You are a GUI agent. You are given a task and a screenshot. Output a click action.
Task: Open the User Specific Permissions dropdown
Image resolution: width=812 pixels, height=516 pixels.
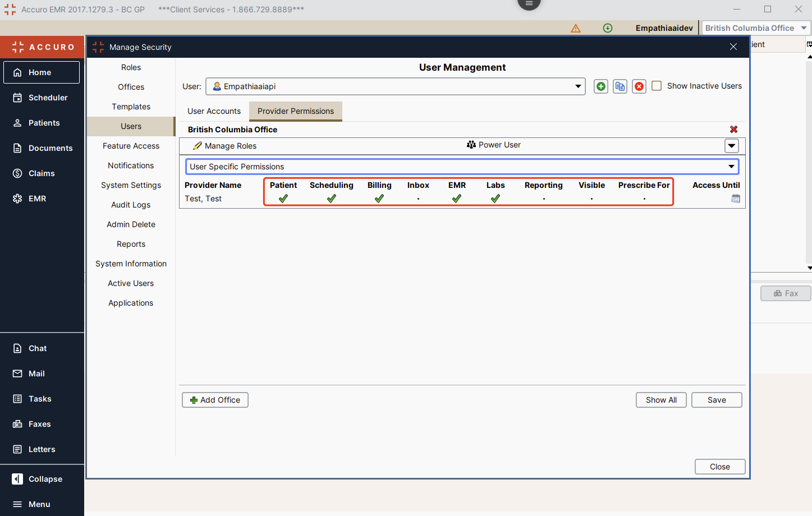[x=462, y=167]
